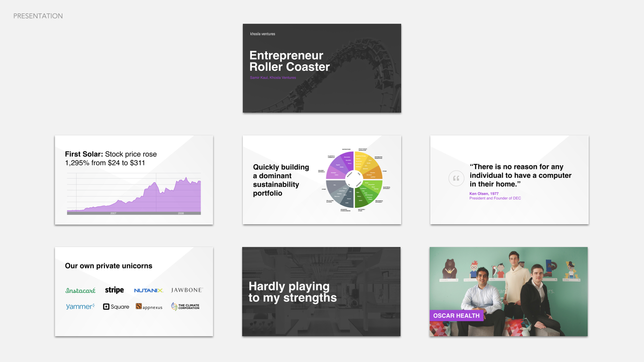Click 'Entrepreneur Roller Coaster' title text
Screen dimensions: 644x362
tap(289, 61)
